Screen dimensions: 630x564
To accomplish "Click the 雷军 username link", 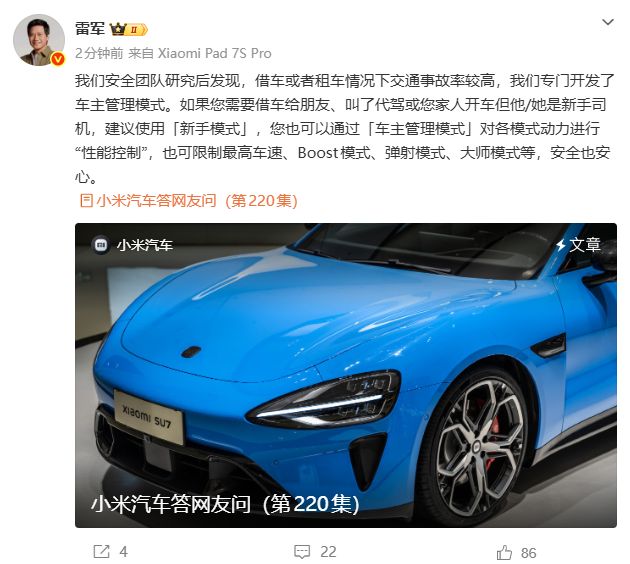I will pos(90,29).
